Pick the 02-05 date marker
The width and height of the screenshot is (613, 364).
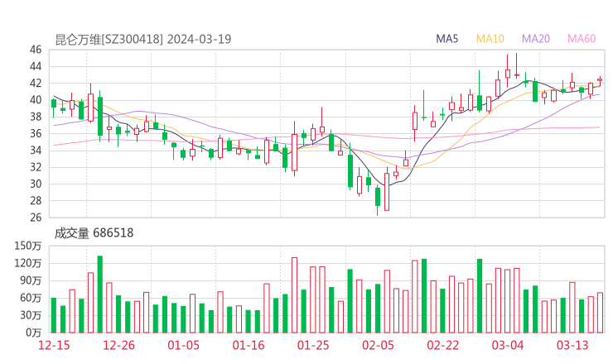[378, 345]
